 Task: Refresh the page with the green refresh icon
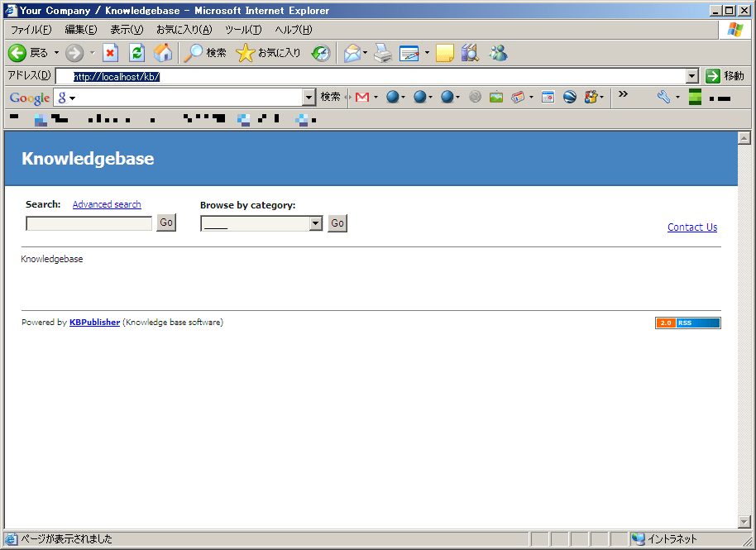coord(137,53)
